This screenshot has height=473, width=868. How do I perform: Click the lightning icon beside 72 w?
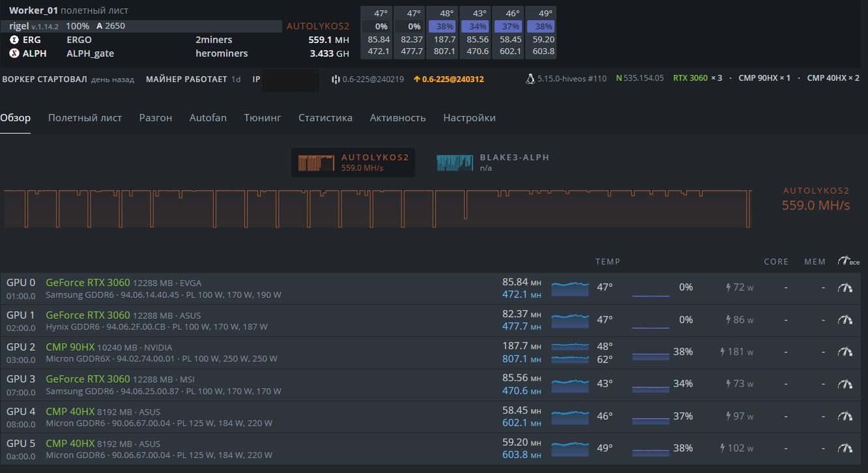pyautogui.click(x=729, y=287)
